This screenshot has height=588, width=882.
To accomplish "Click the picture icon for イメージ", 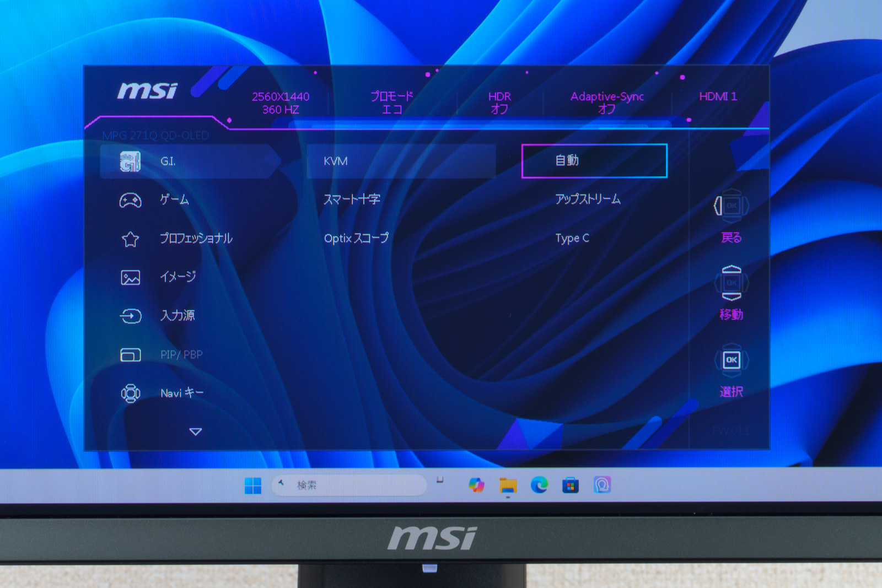I will 131,277.
